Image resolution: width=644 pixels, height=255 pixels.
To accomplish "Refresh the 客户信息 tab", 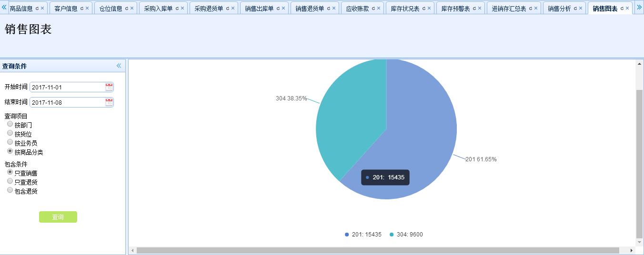I will (81, 8).
